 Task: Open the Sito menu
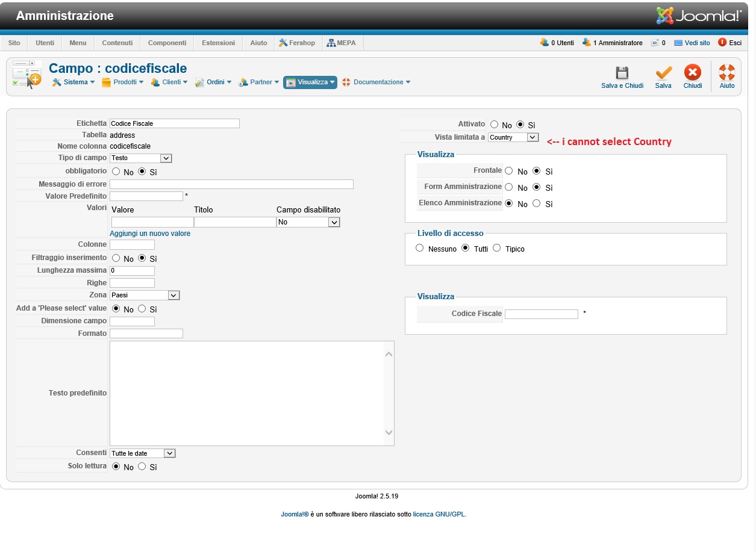point(14,43)
